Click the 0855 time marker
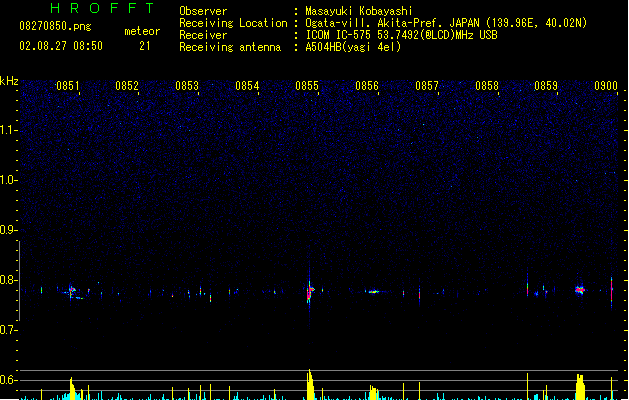 tap(307, 86)
